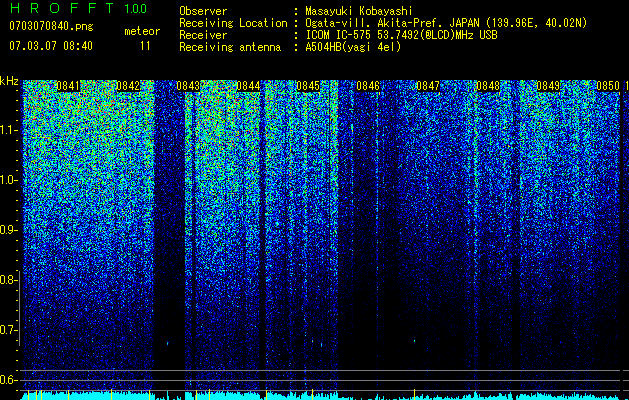The image size is (629, 400).
Task: Click the HROFFT program title
Action: tap(62, 8)
